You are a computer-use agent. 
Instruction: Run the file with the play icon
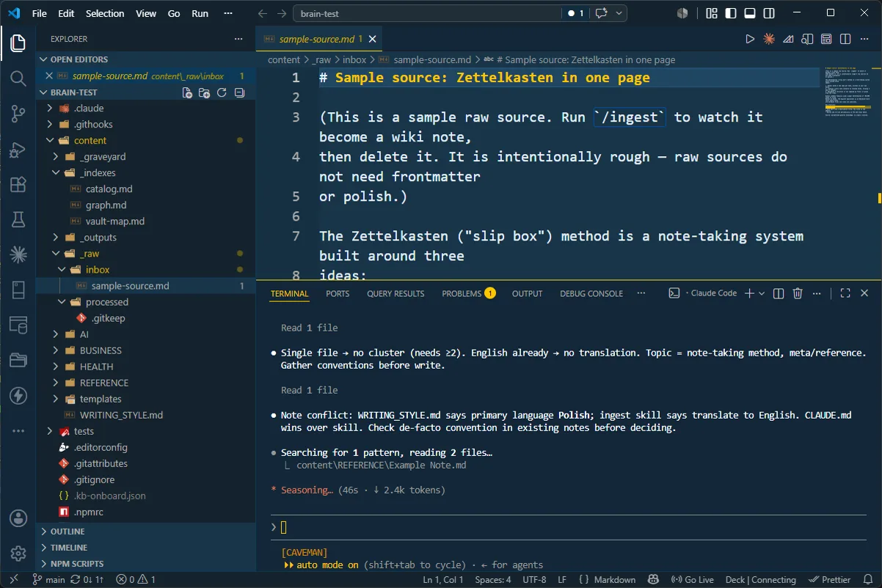(x=750, y=39)
